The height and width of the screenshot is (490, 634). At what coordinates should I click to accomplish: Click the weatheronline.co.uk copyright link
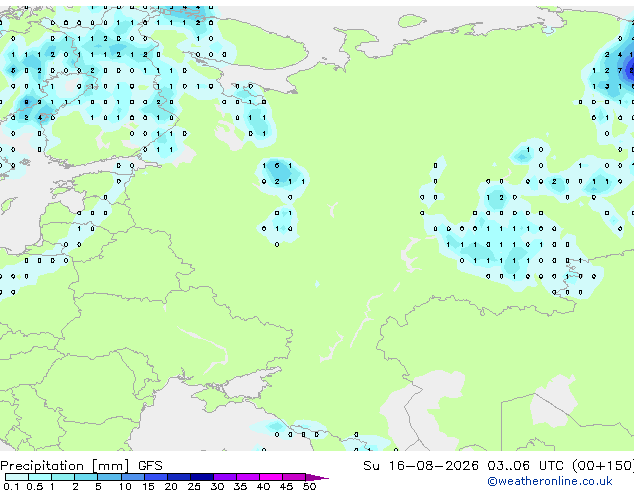point(549,481)
